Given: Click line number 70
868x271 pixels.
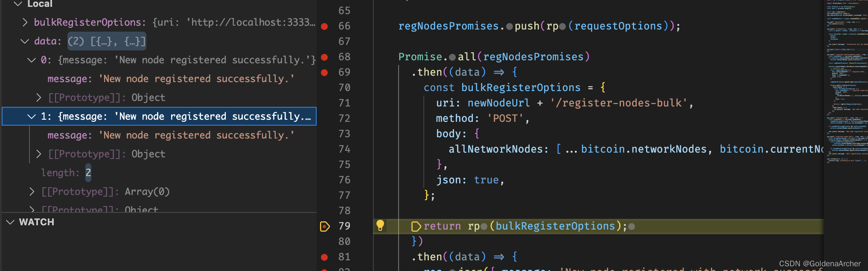Looking at the screenshot, I should click(x=344, y=88).
